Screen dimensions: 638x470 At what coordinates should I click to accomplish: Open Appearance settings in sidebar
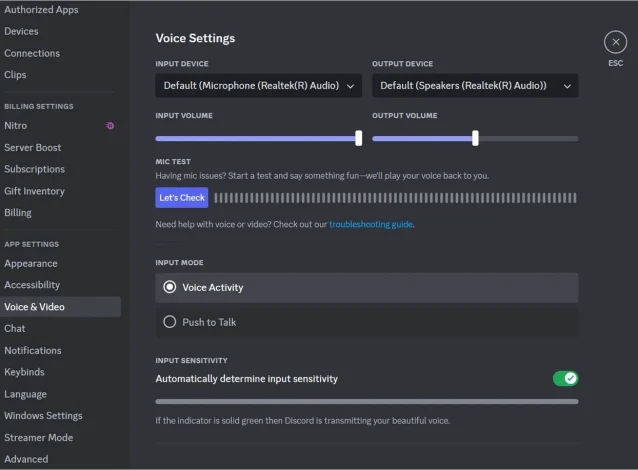click(31, 264)
